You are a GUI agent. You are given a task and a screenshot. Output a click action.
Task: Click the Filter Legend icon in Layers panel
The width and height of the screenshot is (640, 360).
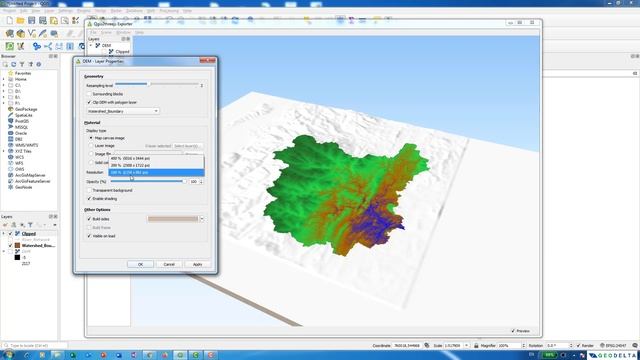[30, 225]
